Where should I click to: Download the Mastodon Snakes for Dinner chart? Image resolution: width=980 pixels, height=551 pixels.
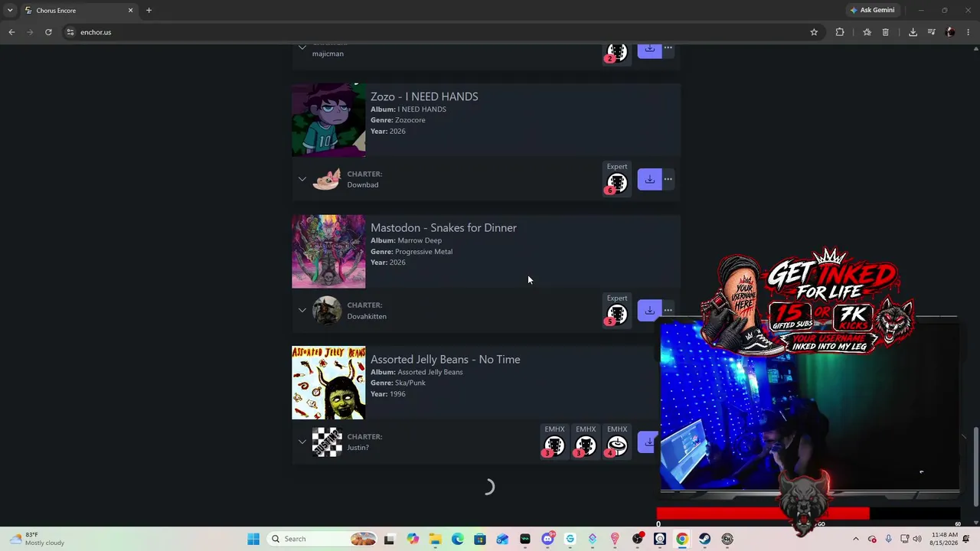click(649, 310)
